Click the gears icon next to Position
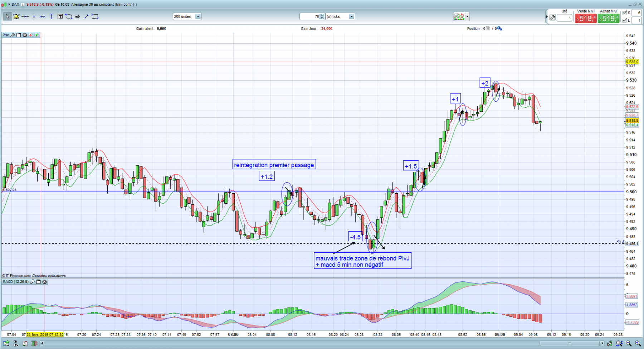This screenshot has height=349, width=644. pos(500,29)
